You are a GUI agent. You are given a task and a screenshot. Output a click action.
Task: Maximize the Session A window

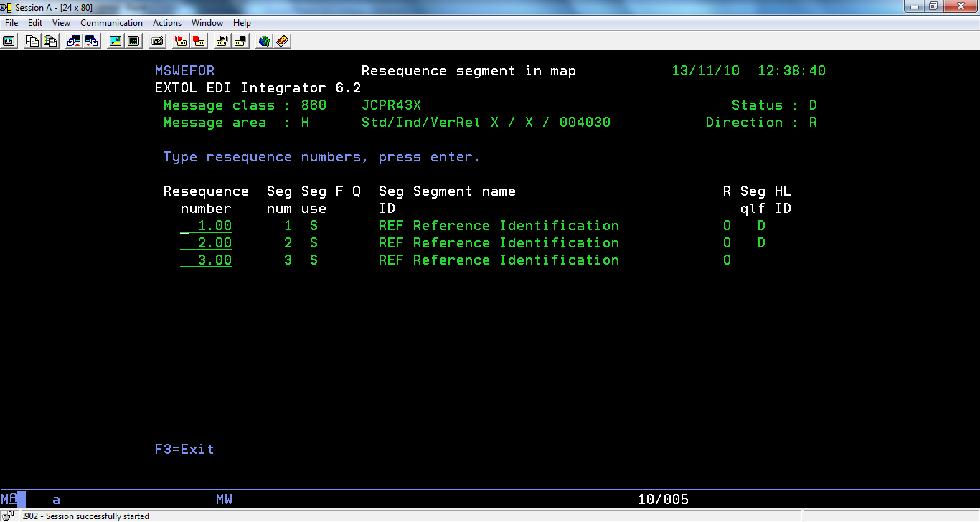pos(933,6)
